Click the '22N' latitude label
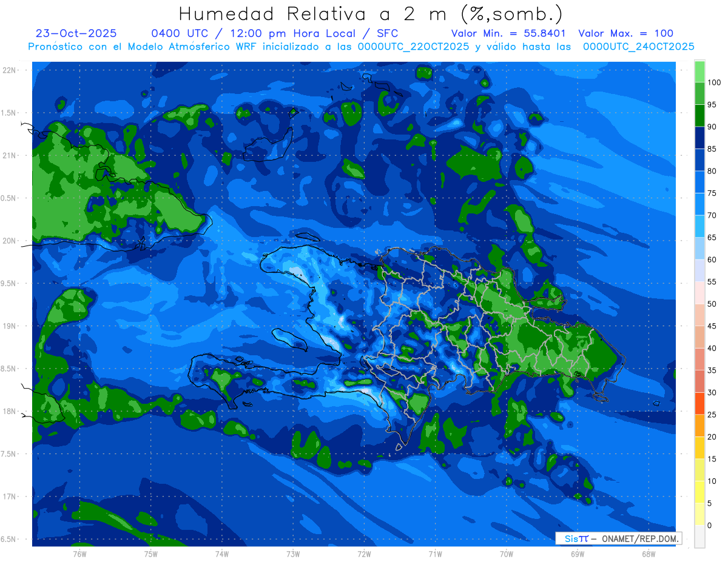The width and height of the screenshot is (728, 562). (8, 70)
